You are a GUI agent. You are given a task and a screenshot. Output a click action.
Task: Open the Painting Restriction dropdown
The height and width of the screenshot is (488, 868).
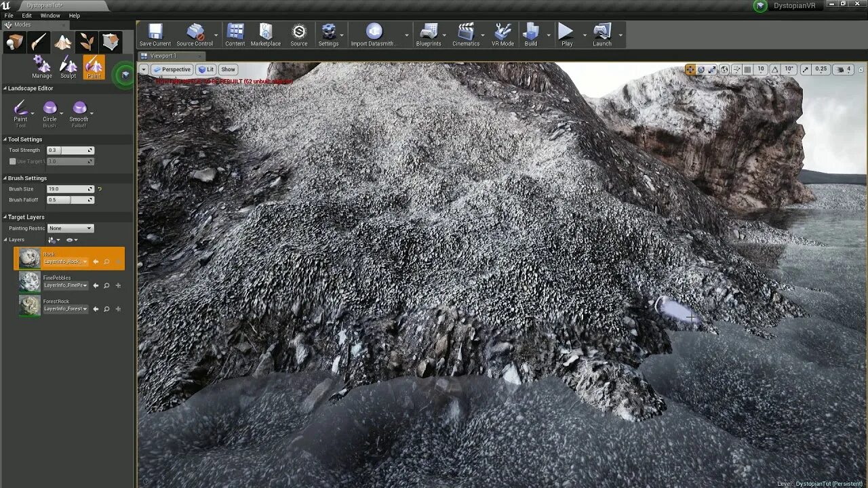click(71, 228)
